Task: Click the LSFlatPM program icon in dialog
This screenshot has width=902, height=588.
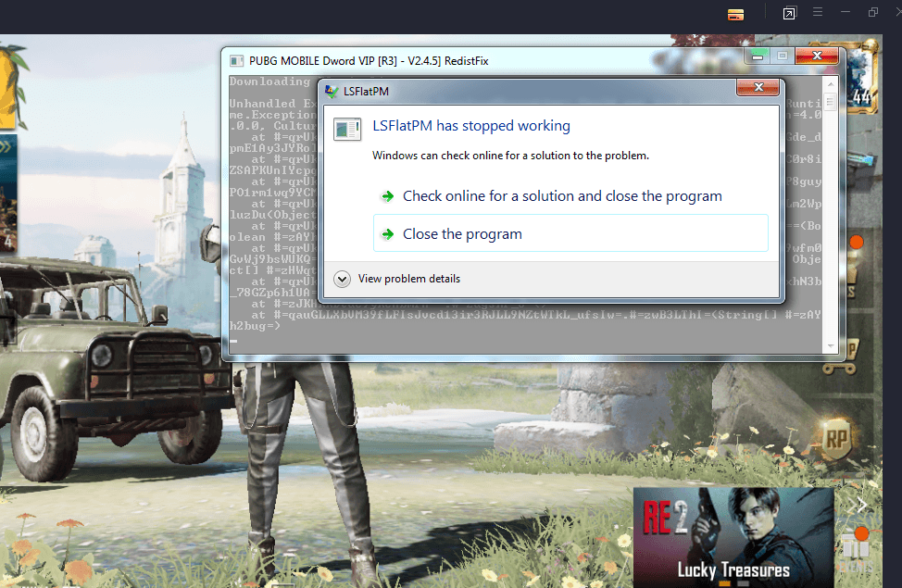Action: point(347,129)
